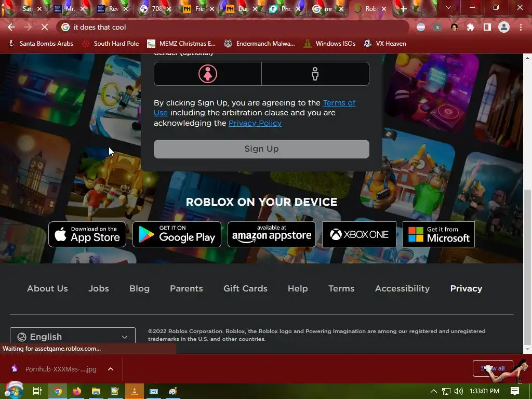Open the Paint palette taskbar icon
The width and height of the screenshot is (532, 399).
click(172, 391)
